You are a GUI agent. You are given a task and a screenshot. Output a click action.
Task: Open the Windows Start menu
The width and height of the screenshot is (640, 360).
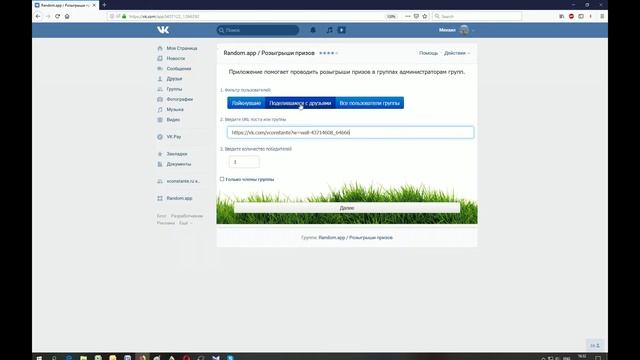[39, 358]
